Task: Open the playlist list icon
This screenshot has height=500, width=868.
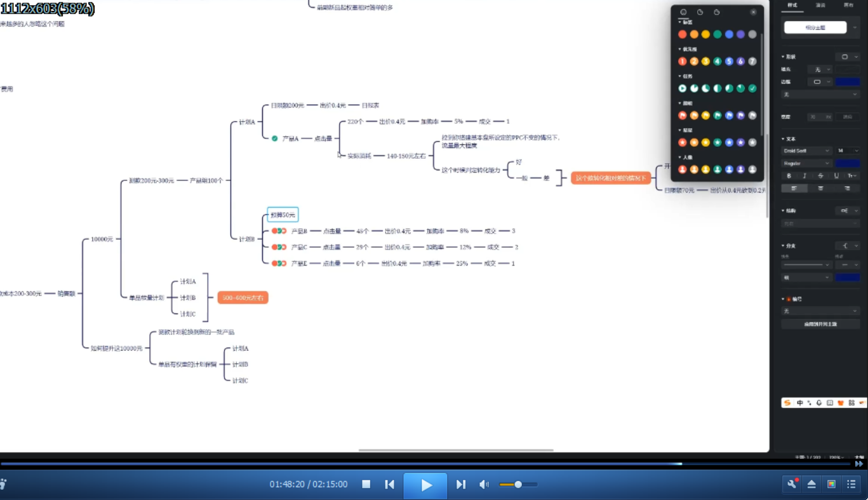Action: 851,484
